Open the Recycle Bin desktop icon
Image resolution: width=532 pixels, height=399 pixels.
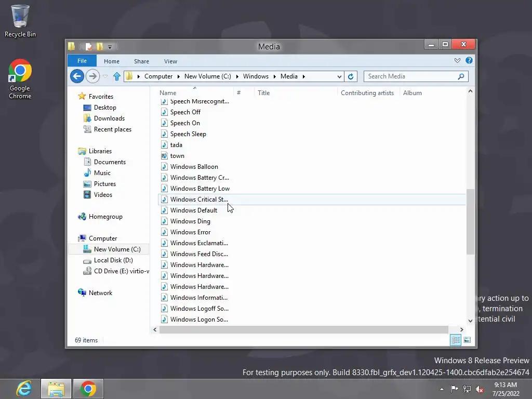pos(20,21)
